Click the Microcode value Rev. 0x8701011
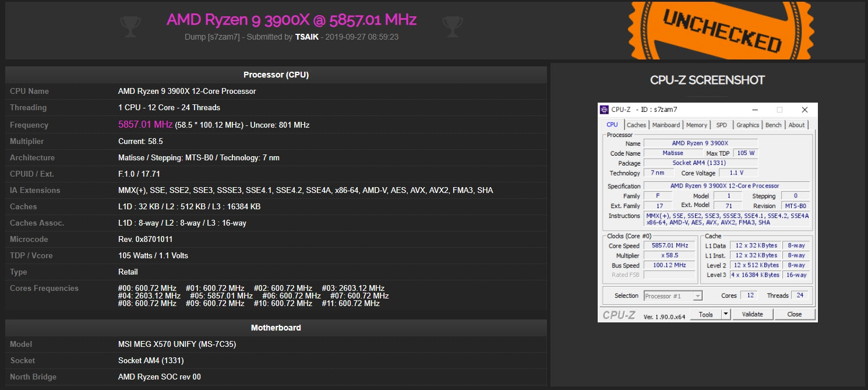Screen dimensions: 868x390 [145, 239]
